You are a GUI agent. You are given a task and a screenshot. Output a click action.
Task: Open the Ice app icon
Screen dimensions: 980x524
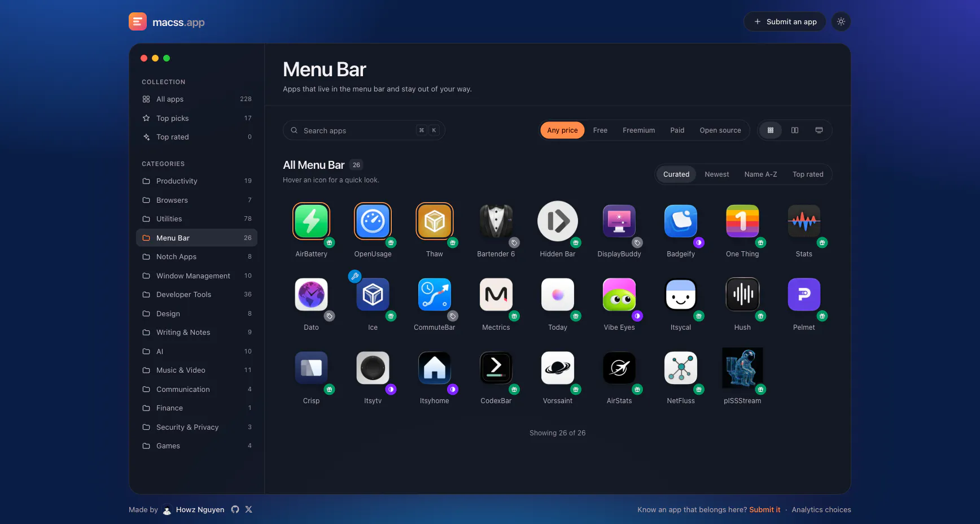coord(373,294)
